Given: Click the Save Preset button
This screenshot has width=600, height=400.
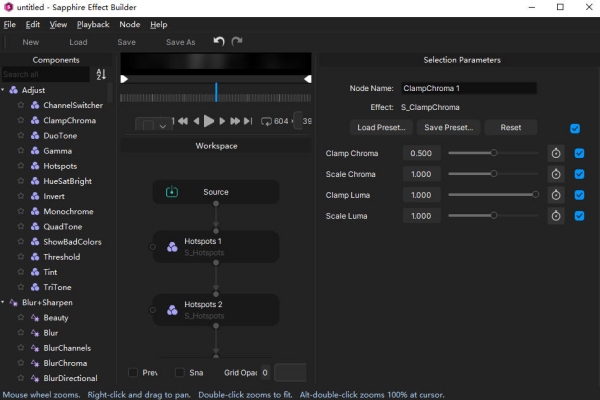Looking at the screenshot, I should click(x=448, y=128).
